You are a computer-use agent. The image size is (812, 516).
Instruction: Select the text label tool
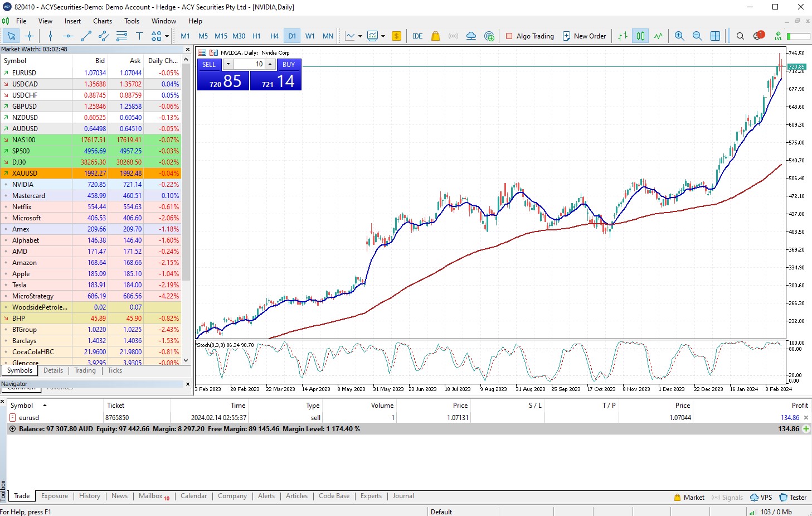point(139,36)
